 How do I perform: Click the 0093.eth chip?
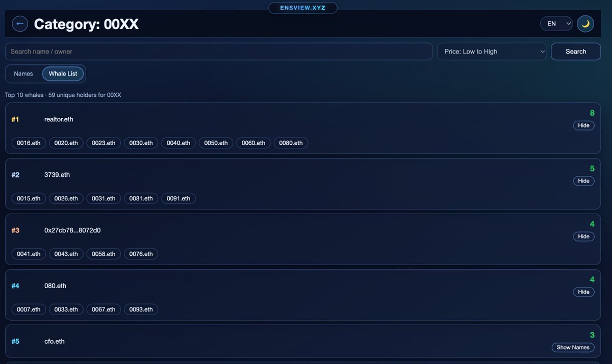[x=141, y=309]
